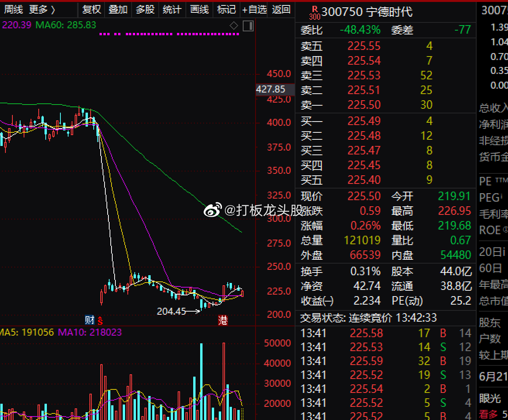Activate the 画线 drawing tool

199,9
